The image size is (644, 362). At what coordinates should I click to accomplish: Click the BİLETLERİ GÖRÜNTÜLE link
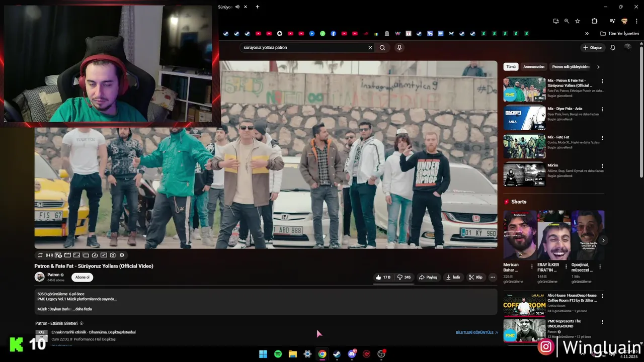tap(476, 332)
